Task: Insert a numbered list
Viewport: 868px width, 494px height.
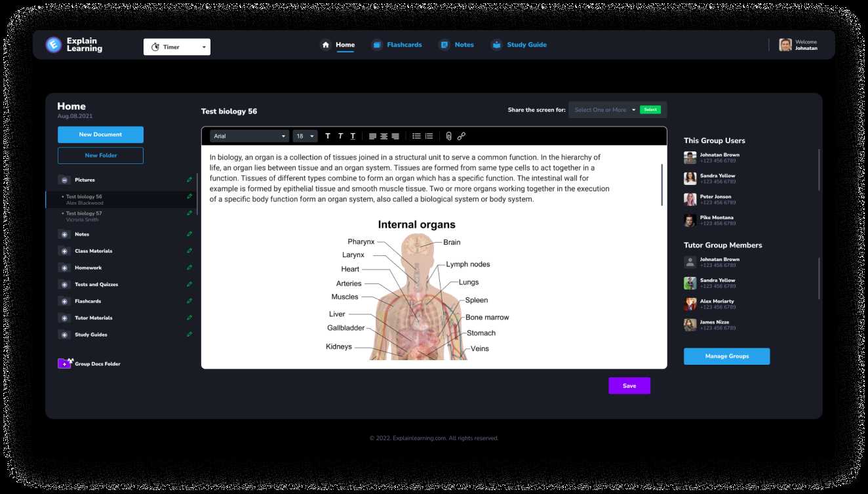Action: (429, 136)
